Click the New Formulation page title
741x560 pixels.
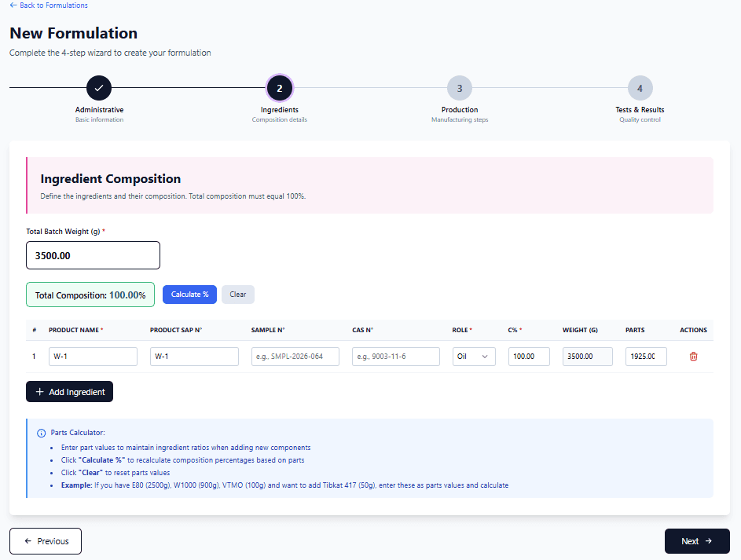click(73, 33)
